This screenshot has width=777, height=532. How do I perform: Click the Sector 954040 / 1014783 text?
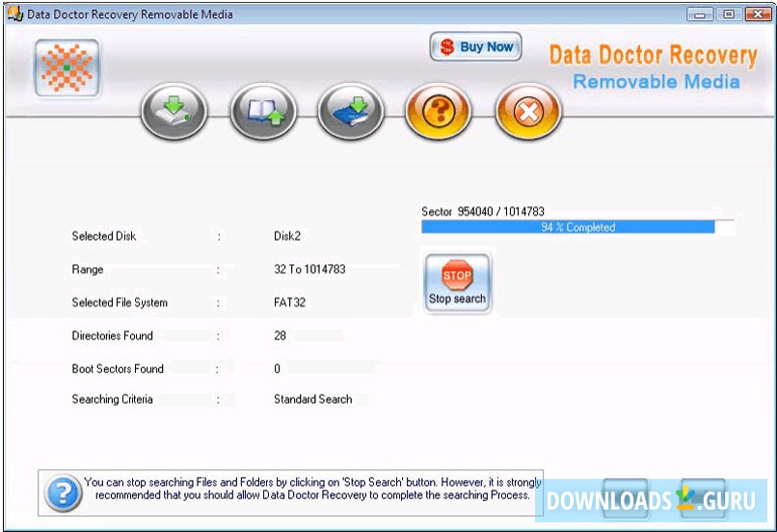click(x=483, y=211)
